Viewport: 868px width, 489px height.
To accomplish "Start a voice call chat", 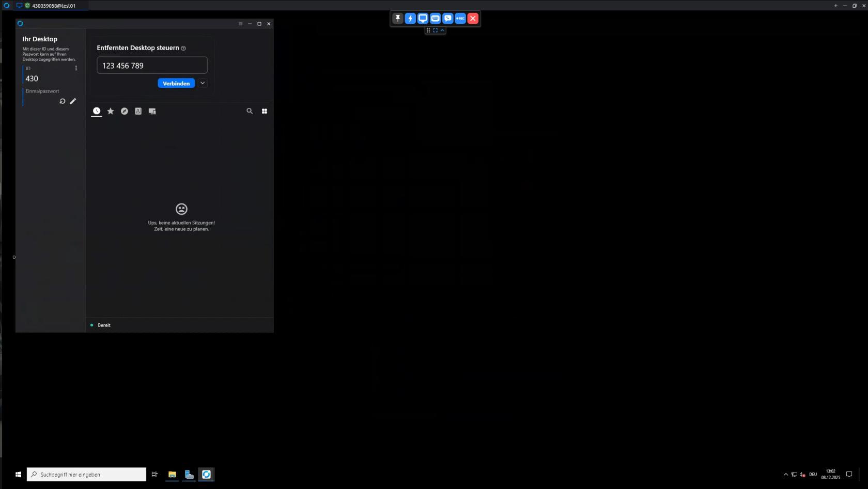I will click(x=448, y=19).
